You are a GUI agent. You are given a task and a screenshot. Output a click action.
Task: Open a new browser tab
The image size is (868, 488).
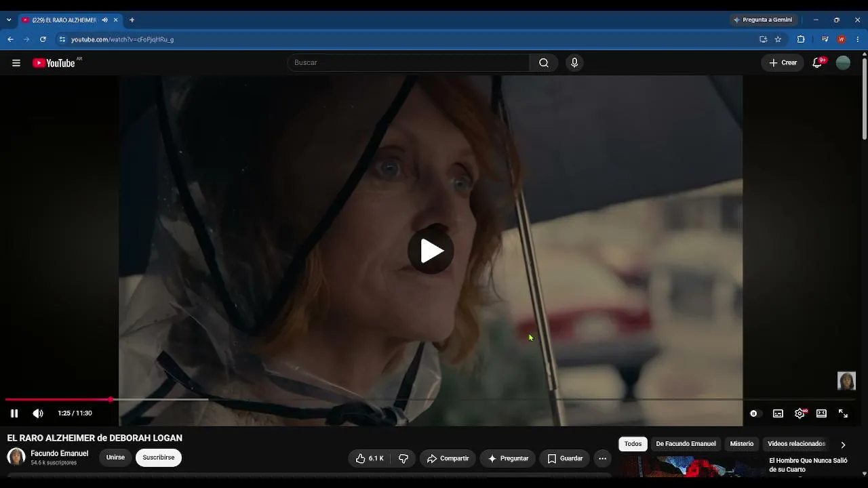[x=132, y=20]
